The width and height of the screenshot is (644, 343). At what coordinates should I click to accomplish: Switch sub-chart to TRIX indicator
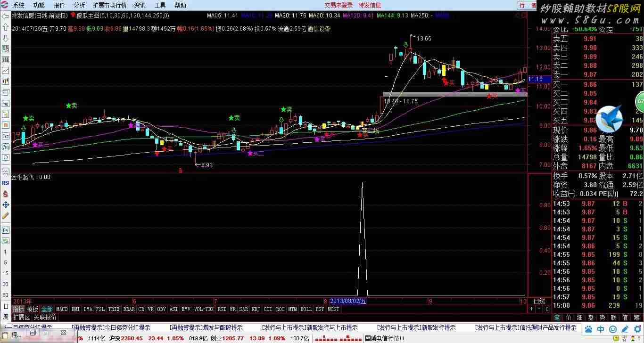[x=114, y=309]
